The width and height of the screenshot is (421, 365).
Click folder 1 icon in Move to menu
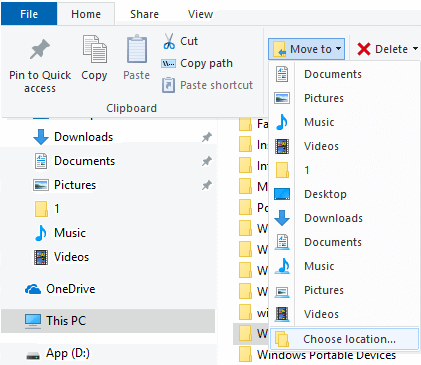[x=282, y=170]
